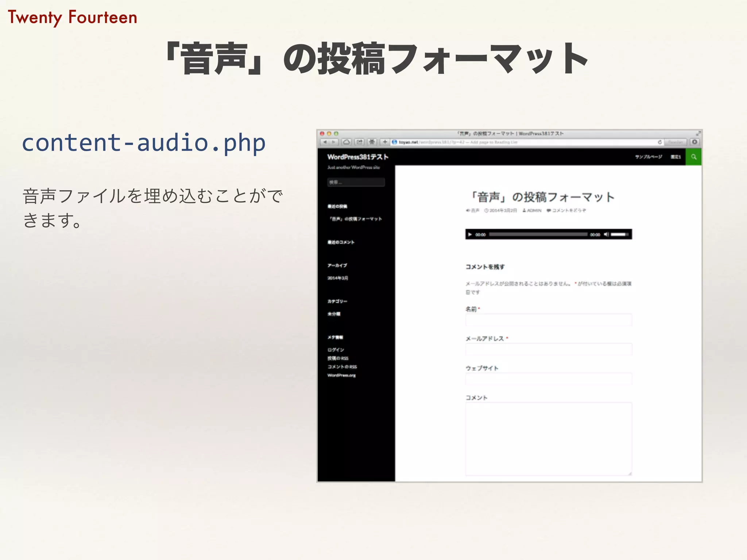Screen dimensions: 747x560
Task: Click the Twenty Fourteen label on slide
Action: (x=72, y=17)
